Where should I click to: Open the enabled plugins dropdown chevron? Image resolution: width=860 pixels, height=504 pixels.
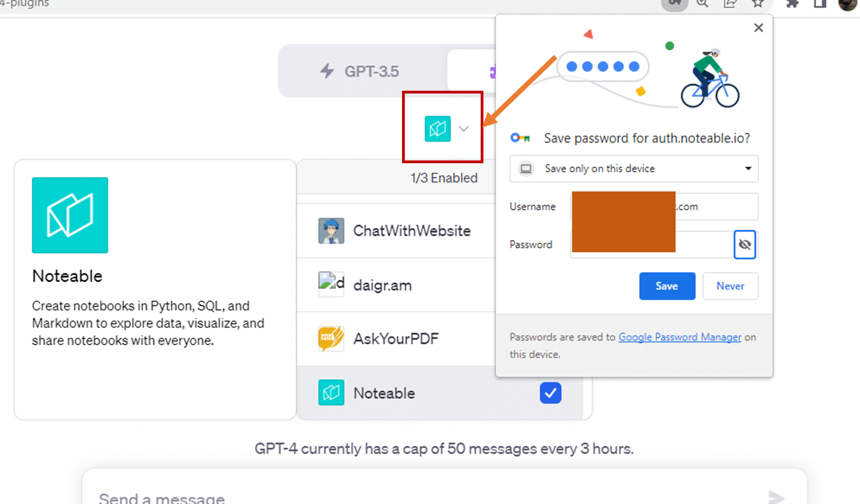pyautogui.click(x=464, y=129)
